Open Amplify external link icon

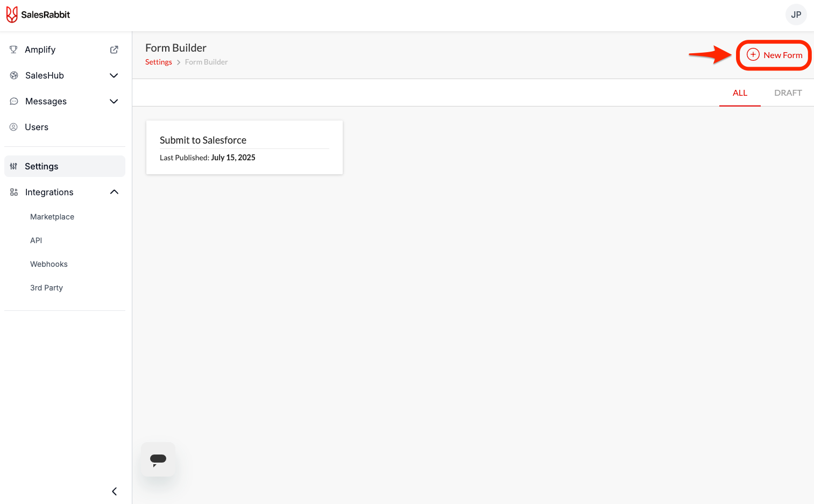click(x=114, y=49)
